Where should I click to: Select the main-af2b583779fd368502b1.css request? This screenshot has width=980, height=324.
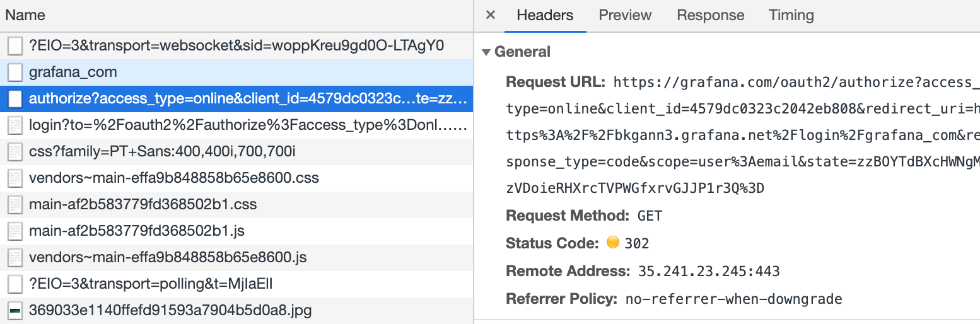(143, 205)
